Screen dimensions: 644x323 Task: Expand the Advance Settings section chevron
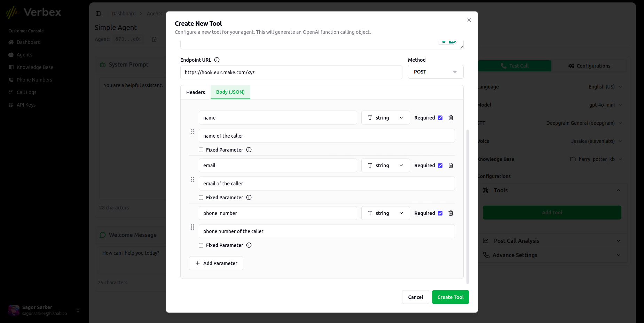click(x=619, y=255)
